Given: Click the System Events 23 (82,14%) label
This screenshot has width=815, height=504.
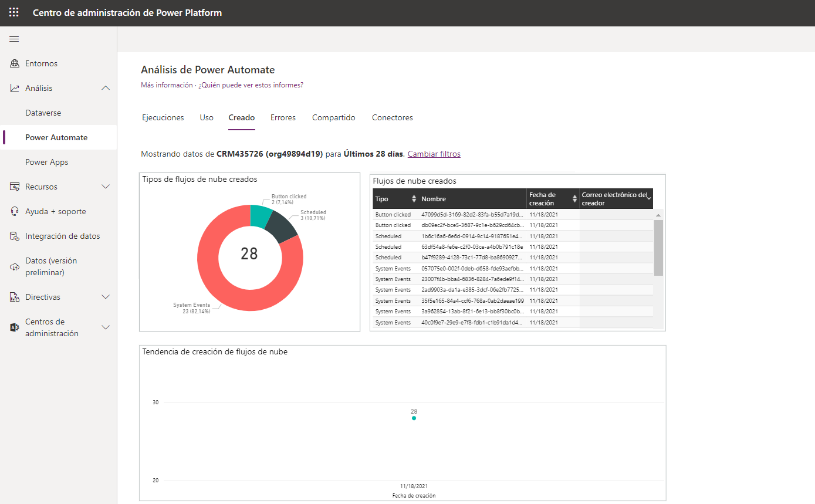Looking at the screenshot, I should pos(192,308).
